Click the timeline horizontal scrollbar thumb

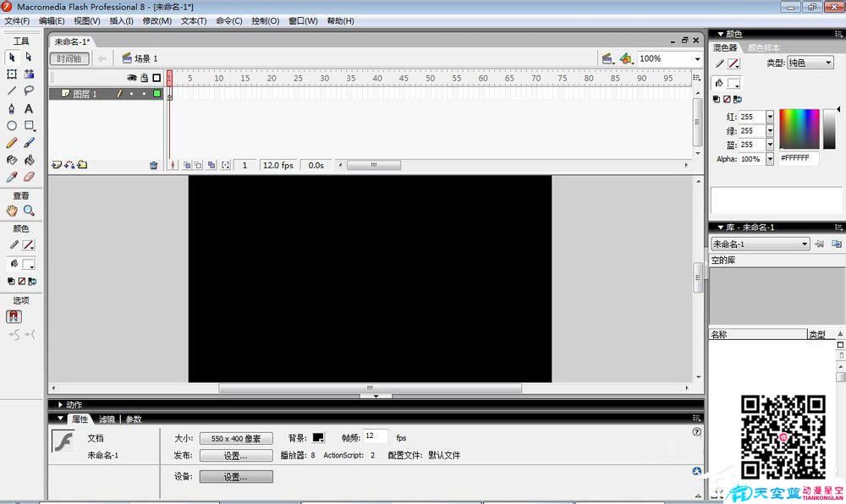point(373,166)
